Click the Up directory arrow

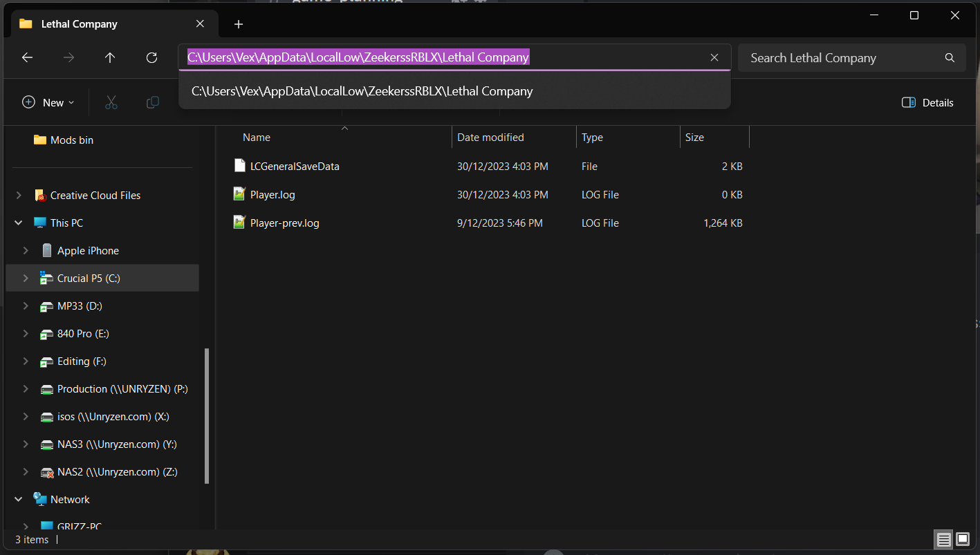[110, 58]
